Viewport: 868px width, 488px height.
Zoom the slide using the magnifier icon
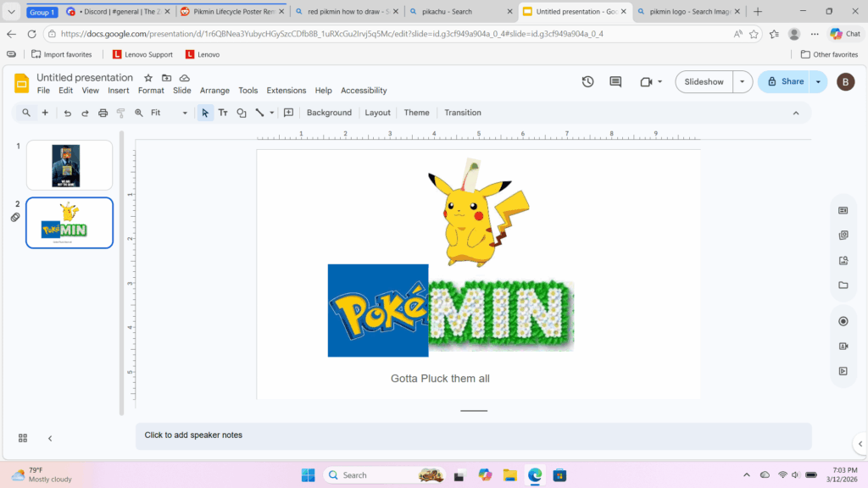(x=138, y=112)
